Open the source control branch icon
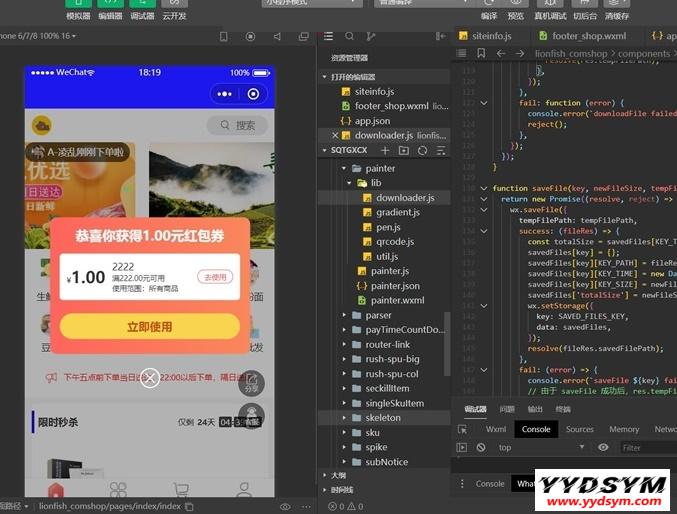 (372, 36)
